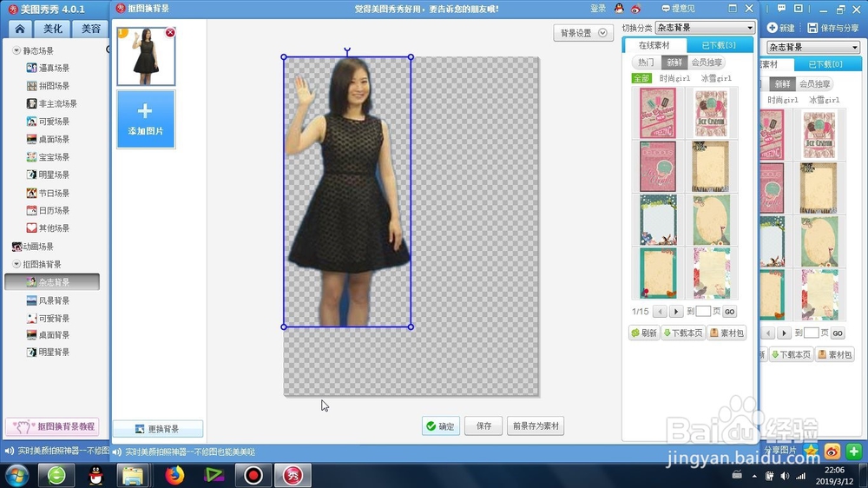Click the 刷新 refresh button

pyautogui.click(x=644, y=333)
